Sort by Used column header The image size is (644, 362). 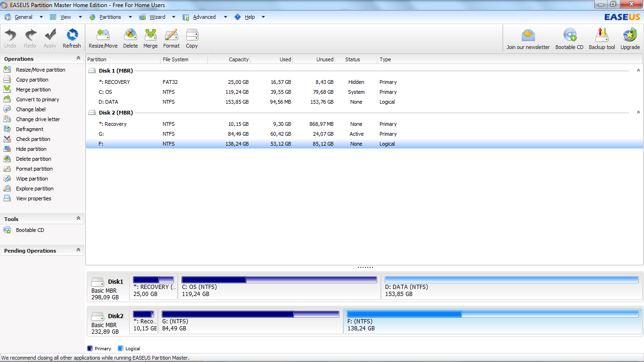271,59
